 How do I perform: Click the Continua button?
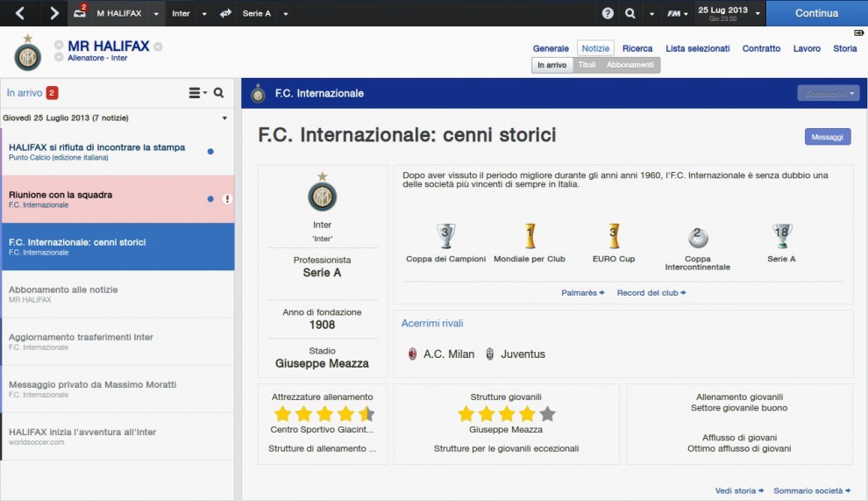(x=816, y=13)
